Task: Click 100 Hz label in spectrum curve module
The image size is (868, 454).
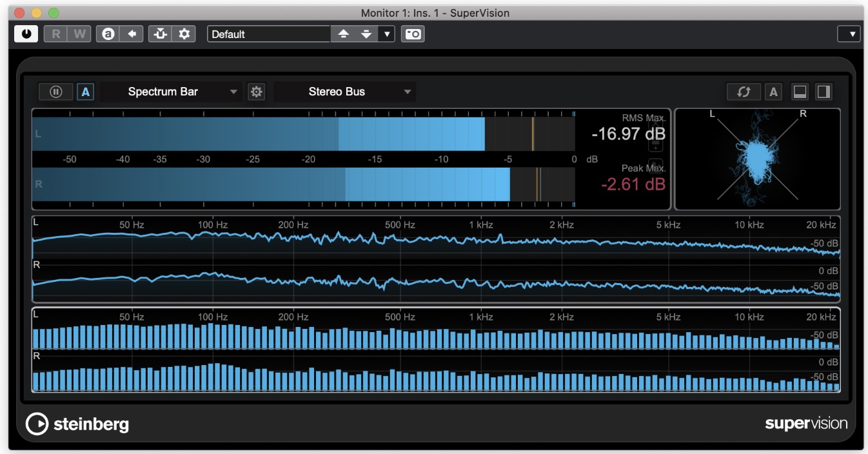Action: click(213, 225)
